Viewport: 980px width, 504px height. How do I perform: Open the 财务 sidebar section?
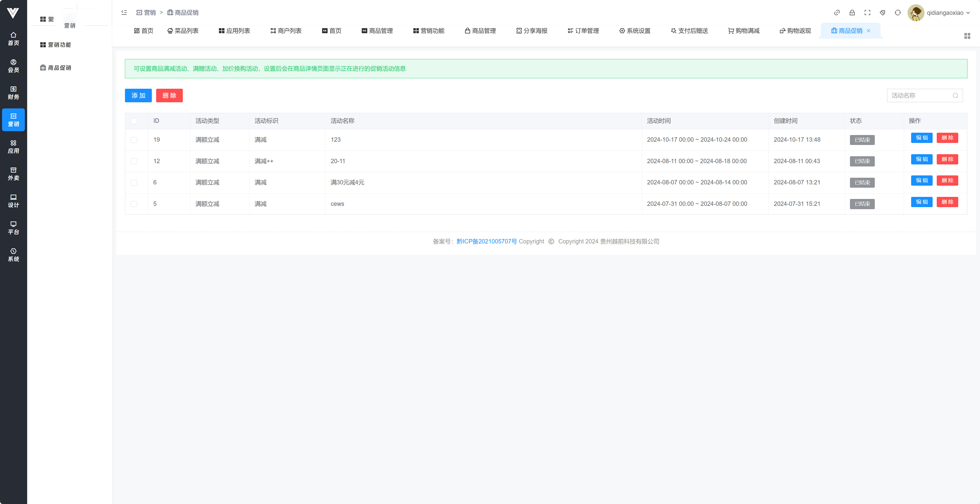pos(13,93)
